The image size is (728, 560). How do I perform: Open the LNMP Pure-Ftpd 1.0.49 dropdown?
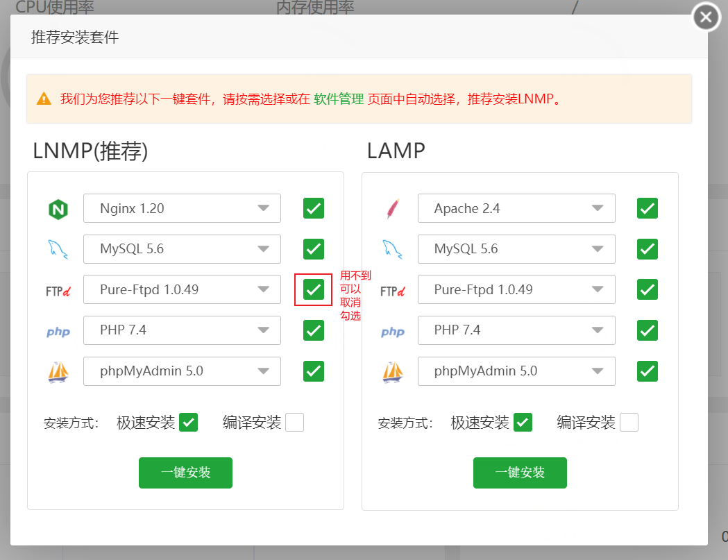[182, 290]
